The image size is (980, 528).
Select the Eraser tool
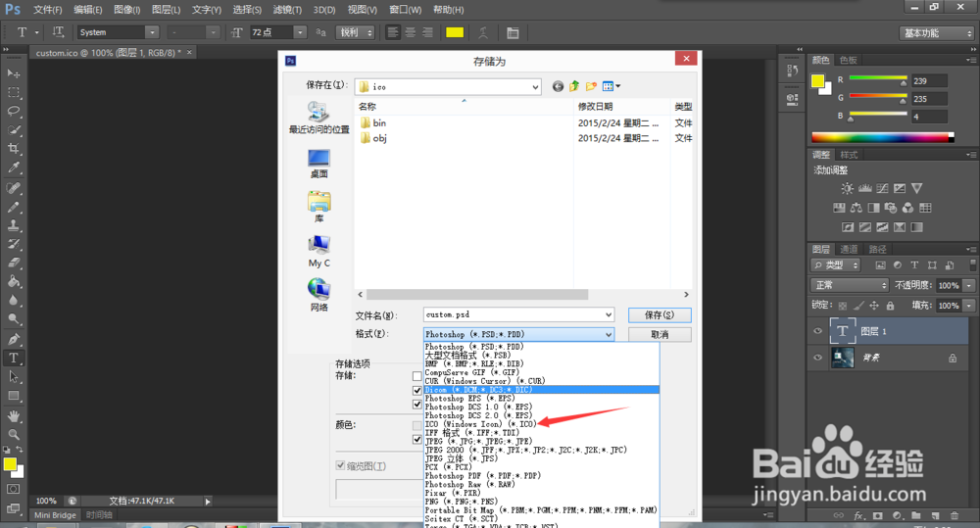(x=14, y=264)
